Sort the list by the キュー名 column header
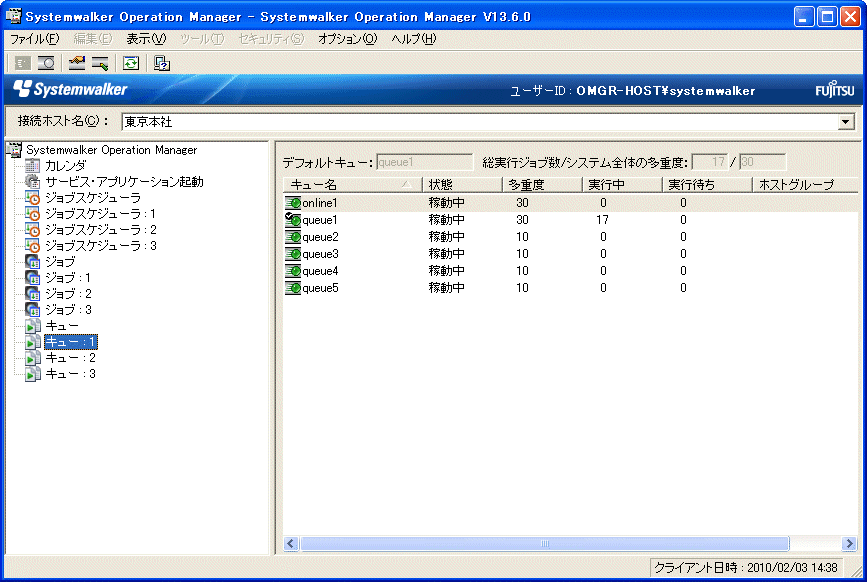867x582 pixels. pyautogui.click(x=352, y=185)
